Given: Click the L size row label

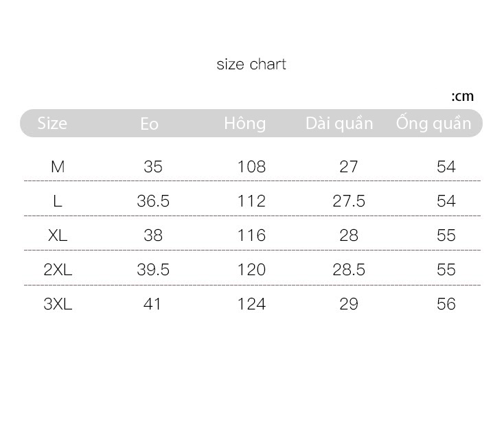Looking at the screenshot, I should pyautogui.click(x=58, y=201).
